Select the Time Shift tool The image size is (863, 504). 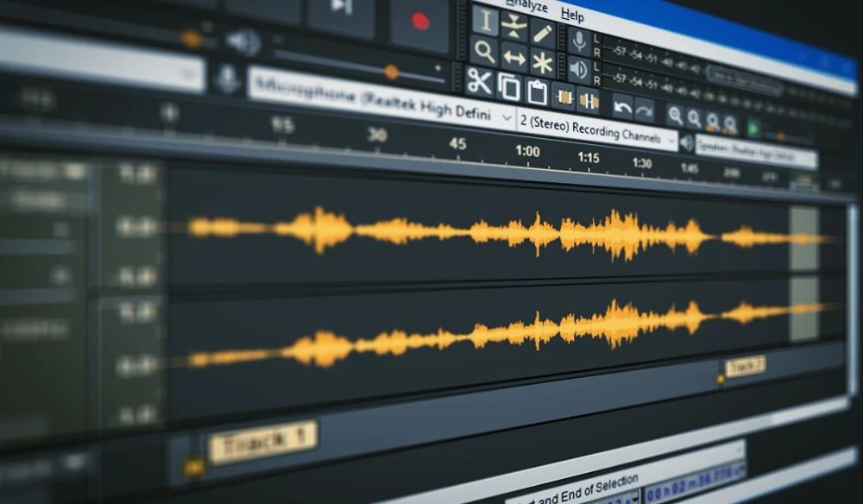pos(516,58)
